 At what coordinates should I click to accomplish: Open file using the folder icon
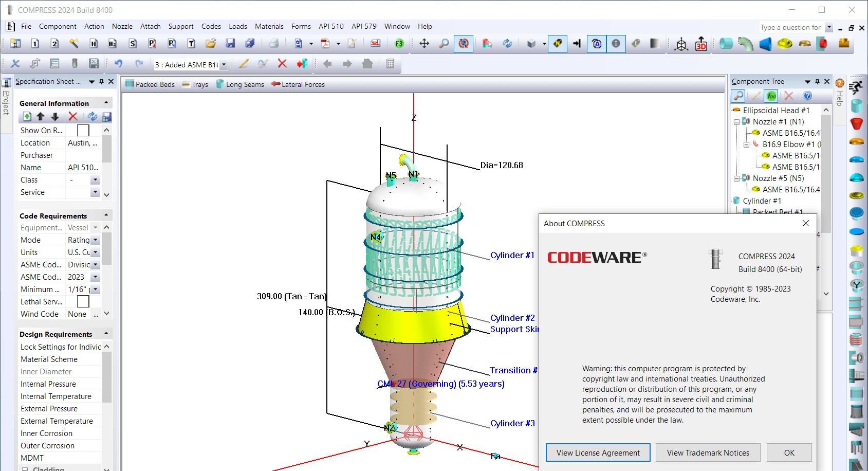pyautogui.click(x=211, y=44)
